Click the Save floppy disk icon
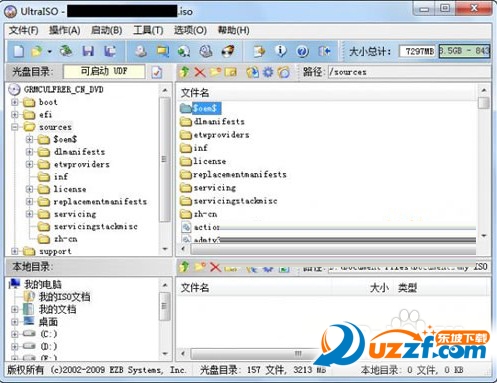Image resolution: width=497 pixels, height=383 pixels. (88, 51)
